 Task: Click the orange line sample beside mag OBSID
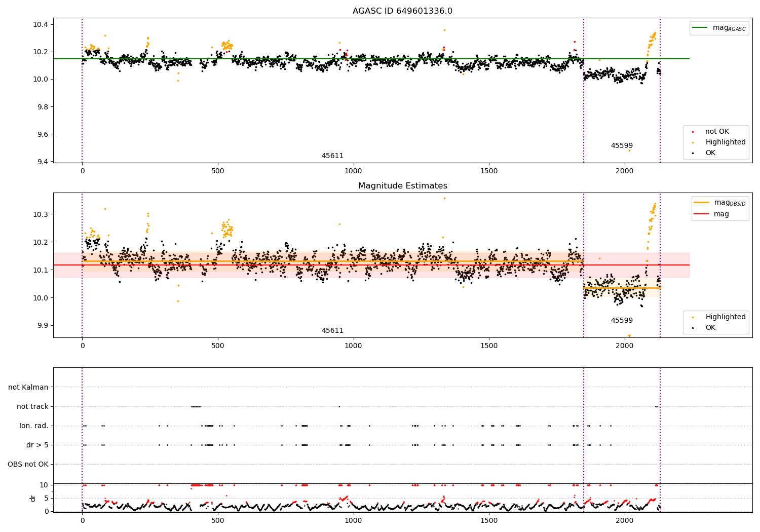(x=702, y=203)
